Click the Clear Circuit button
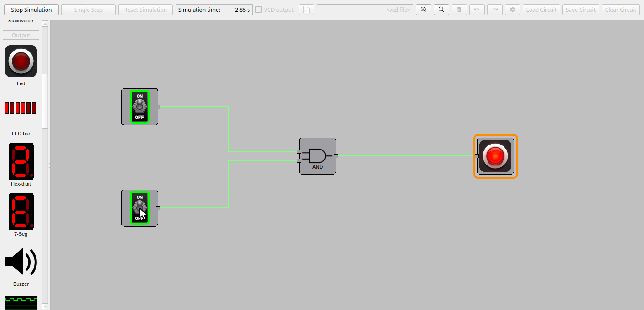Viewport: 644px width, 310px height. pyautogui.click(x=621, y=10)
